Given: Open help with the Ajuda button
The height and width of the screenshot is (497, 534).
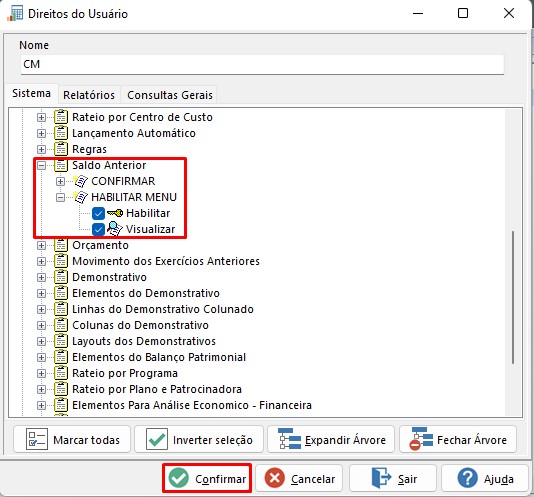Looking at the screenshot, I should click(x=485, y=478).
